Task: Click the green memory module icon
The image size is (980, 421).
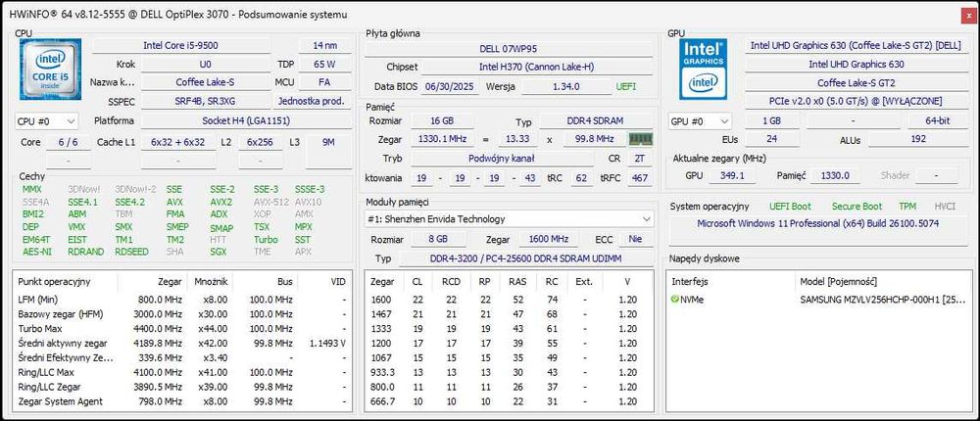Action: click(640, 139)
